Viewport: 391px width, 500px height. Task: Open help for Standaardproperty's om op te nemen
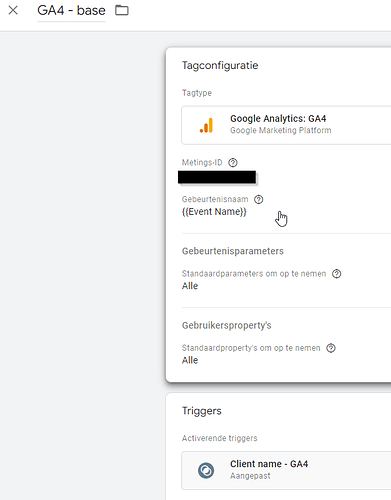pos(331,348)
